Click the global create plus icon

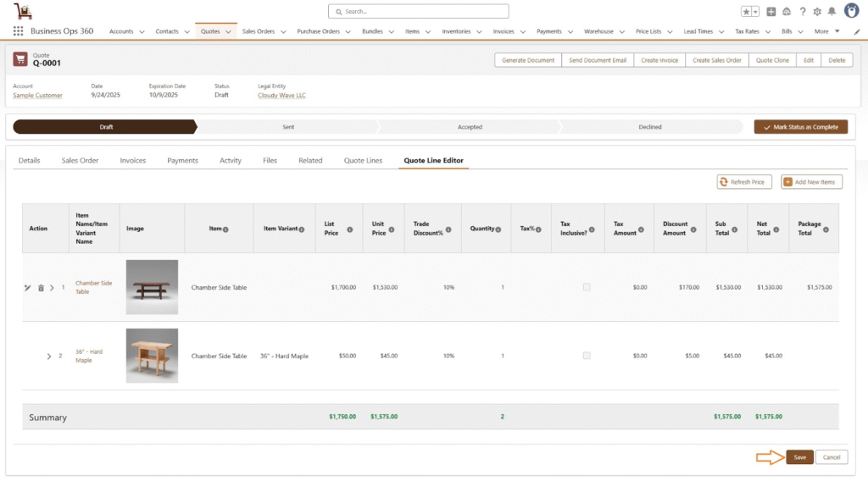click(x=771, y=12)
